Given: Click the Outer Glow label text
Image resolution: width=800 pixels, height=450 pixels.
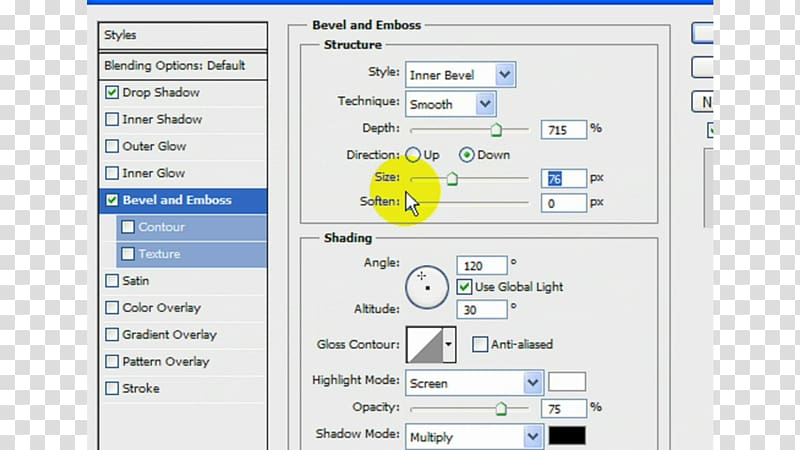Looking at the screenshot, I should 154,146.
